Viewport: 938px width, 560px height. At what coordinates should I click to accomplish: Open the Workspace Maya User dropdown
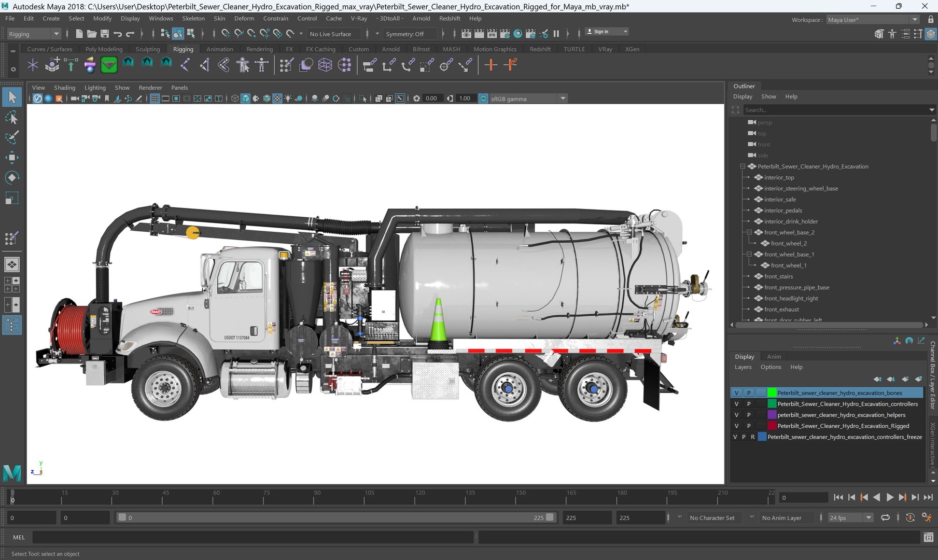click(873, 20)
